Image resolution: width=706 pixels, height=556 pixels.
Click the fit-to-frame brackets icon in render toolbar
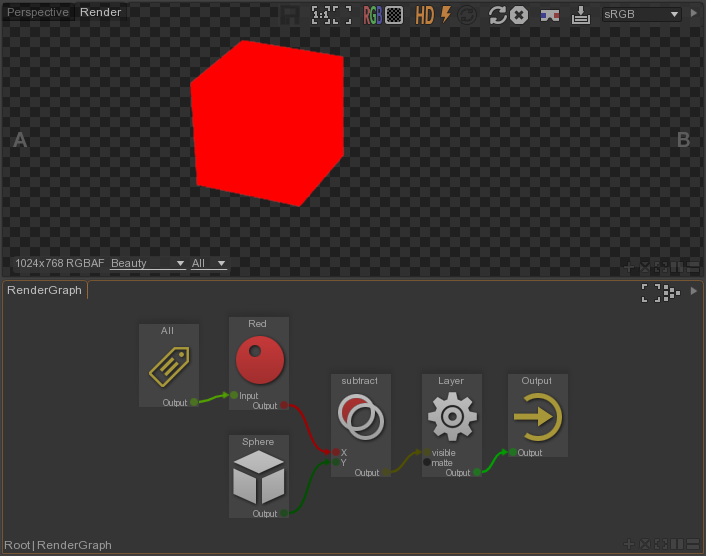[x=342, y=14]
